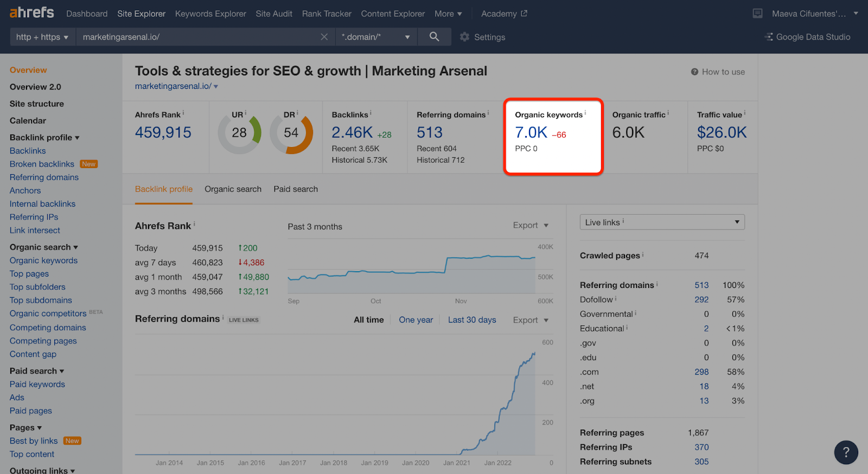868x474 pixels.
Task: Switch to the Organic search tab
Action: coord(233,189)
